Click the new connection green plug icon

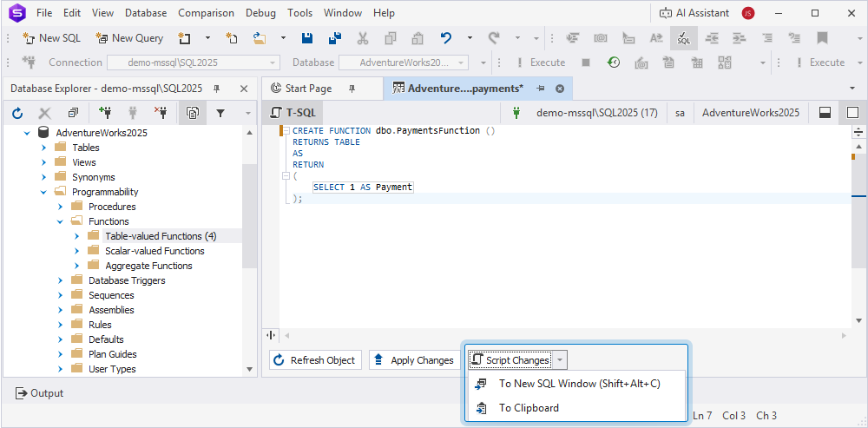(105, 114)
